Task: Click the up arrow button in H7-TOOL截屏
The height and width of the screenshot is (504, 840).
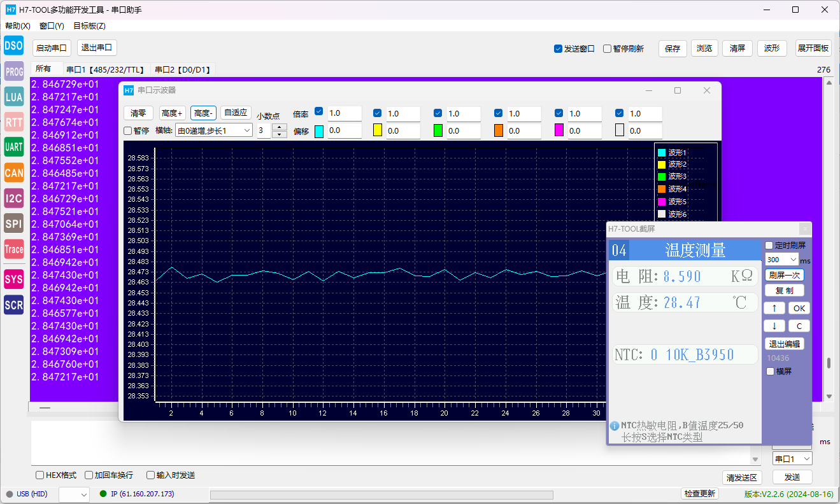Action: [x=774, y=308]
